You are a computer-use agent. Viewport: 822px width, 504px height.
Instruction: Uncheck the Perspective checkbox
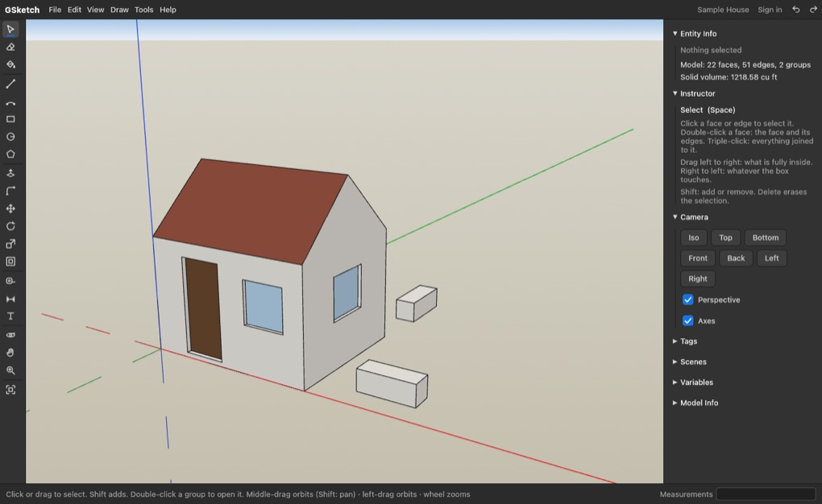(x=687, y=300)
